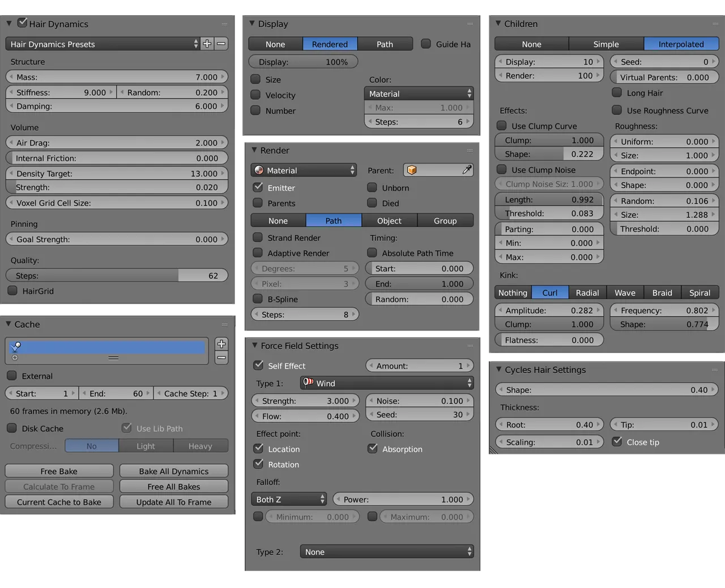Collapse the Children panel
Image resolution: width=725 pixels, height=588 pixels.
pos(498,24)
